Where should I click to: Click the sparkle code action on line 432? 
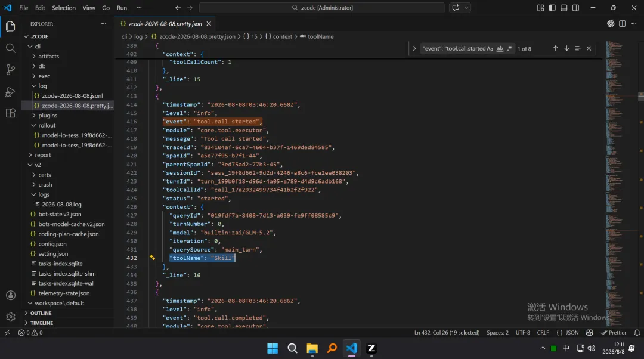point(152,258)
